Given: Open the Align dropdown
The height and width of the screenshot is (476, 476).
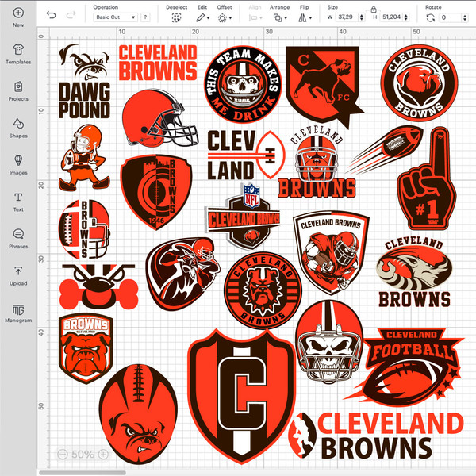Looking at the screenshot, I should 255,18.
